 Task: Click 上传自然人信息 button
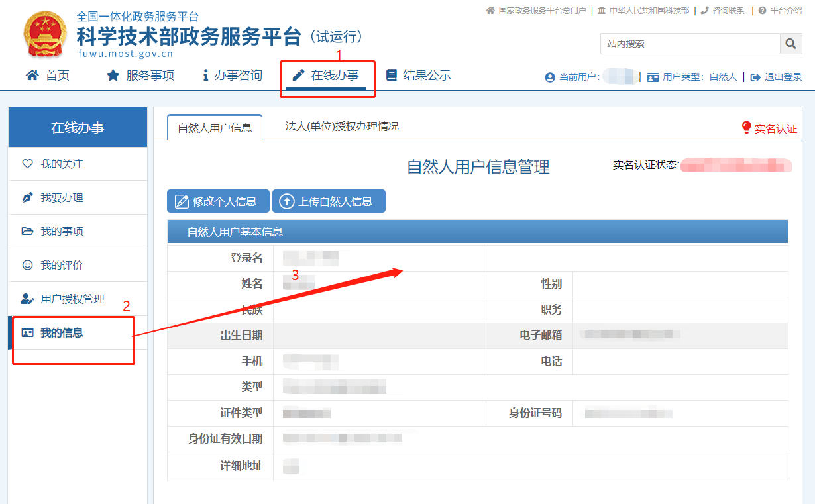coord(329,201)
